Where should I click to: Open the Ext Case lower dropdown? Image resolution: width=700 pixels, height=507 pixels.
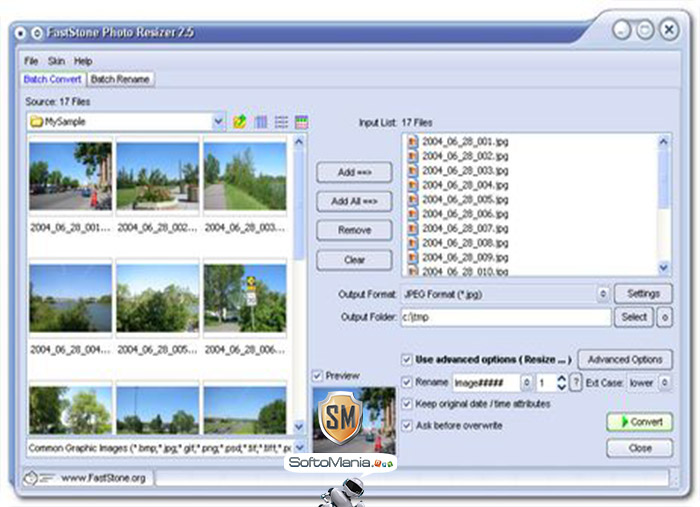tap(665, 382)
